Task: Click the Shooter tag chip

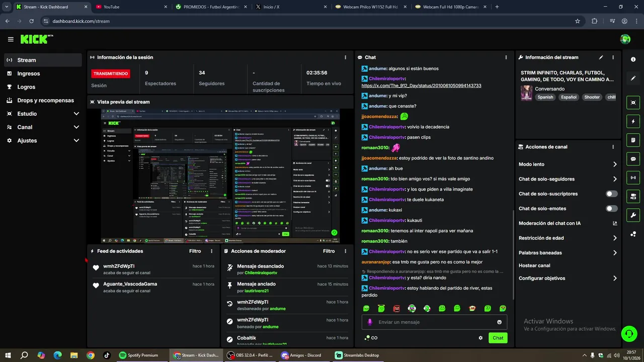Action: point(592,97)
